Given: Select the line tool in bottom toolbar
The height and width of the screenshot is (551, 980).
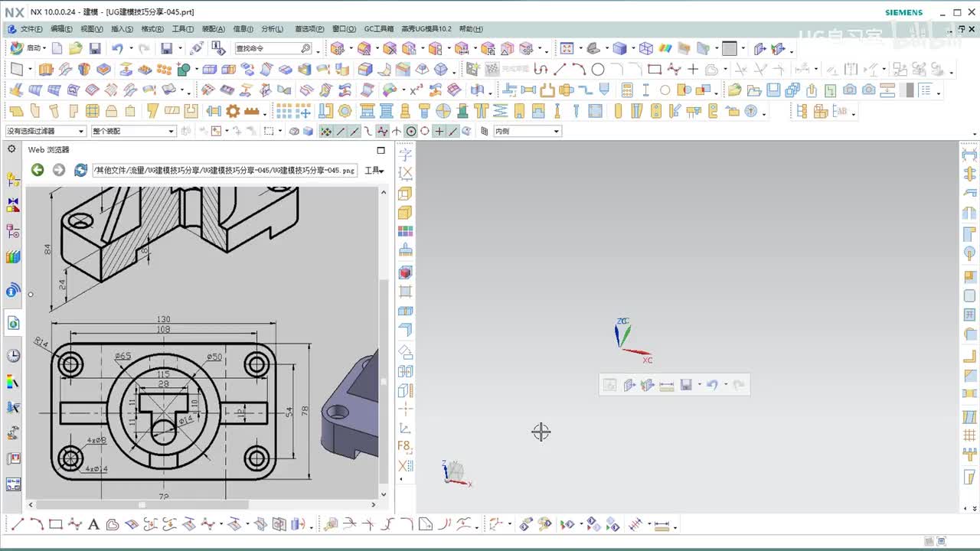Looking at the screenshot, I should pos(17,525).
